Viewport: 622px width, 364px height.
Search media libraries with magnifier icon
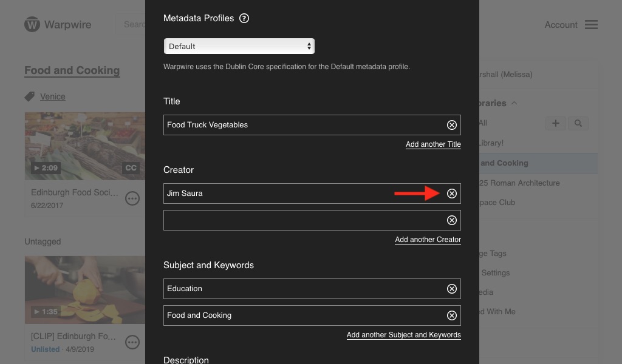(x=578, y=123)
